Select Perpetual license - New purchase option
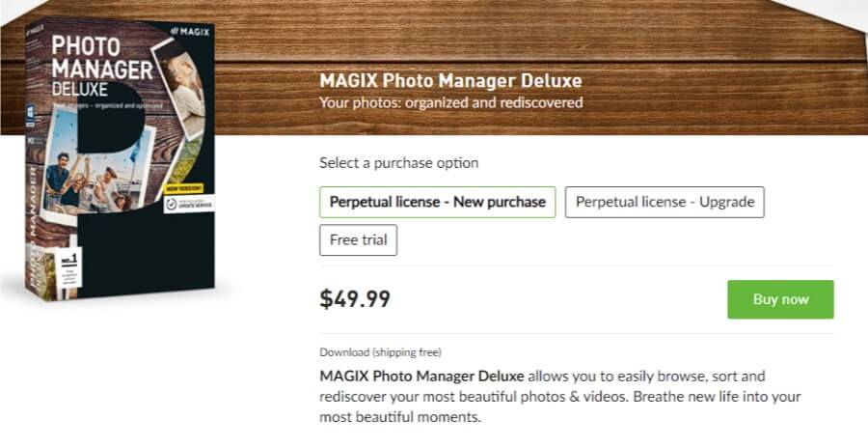 [437, 202]
